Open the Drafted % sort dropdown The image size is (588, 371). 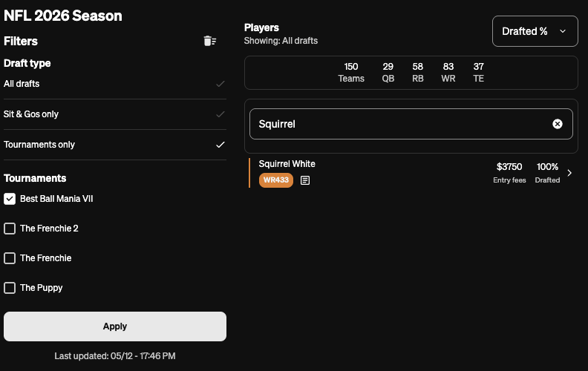[x=535, y=31]
